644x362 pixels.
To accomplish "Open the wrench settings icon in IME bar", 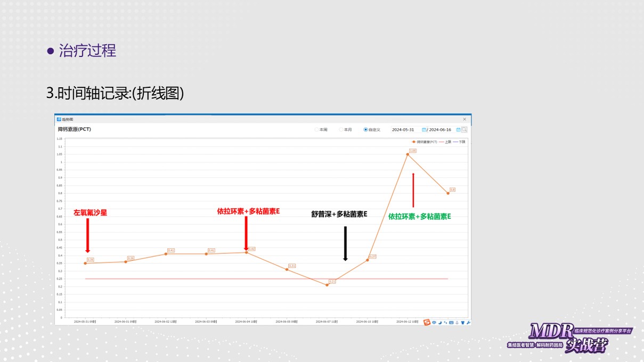I will (x=468, y=322).
